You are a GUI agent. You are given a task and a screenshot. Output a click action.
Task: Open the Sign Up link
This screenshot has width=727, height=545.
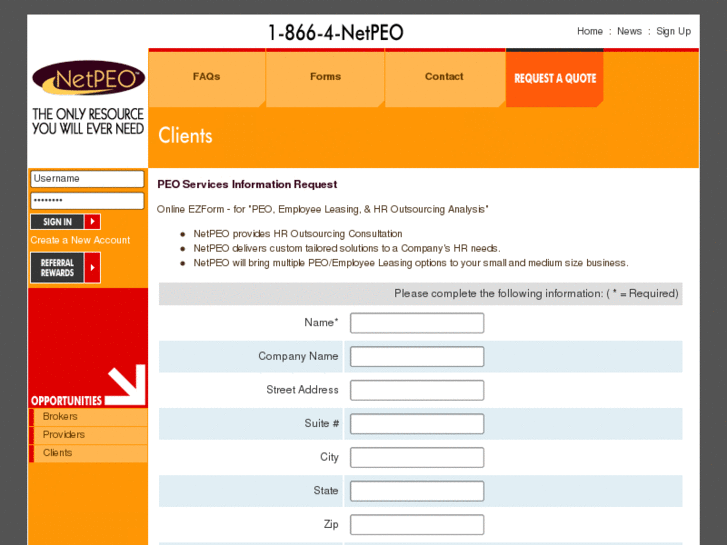(x=673, y=32)
